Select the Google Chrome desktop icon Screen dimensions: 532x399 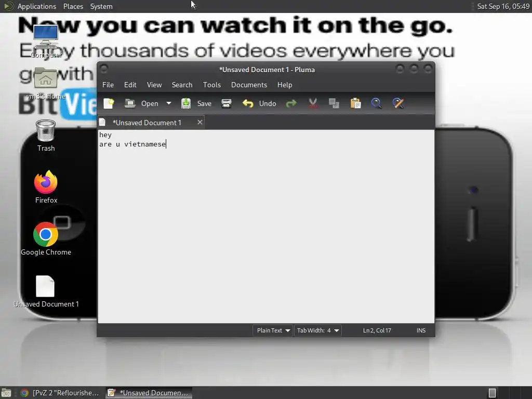tap(46, 239)
